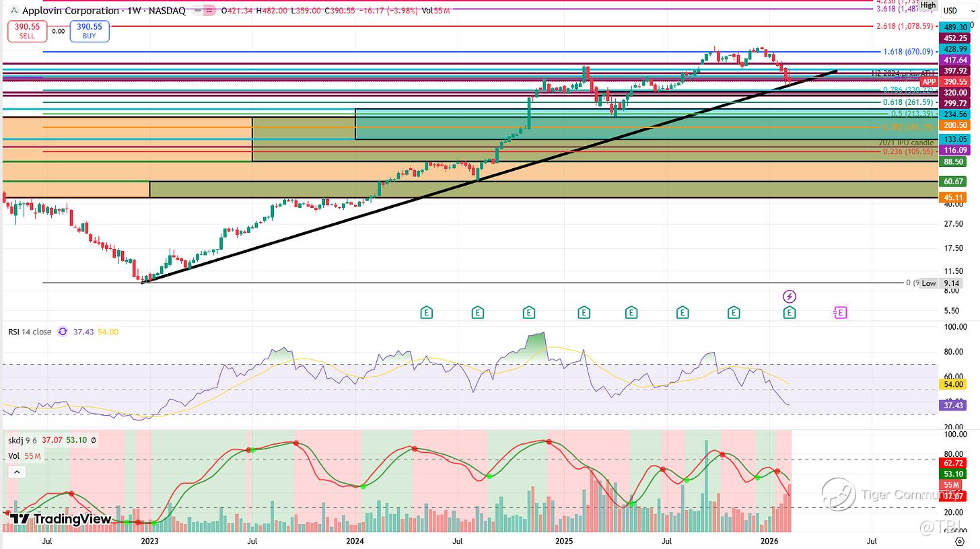Select the 0.618 (261.59) Fibonacci level label

click(908, 102)
